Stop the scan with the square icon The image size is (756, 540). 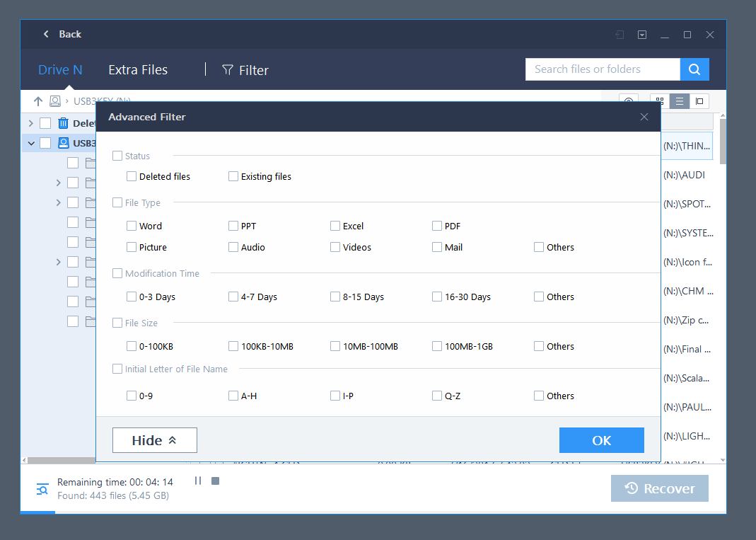[x=216, y=481]
